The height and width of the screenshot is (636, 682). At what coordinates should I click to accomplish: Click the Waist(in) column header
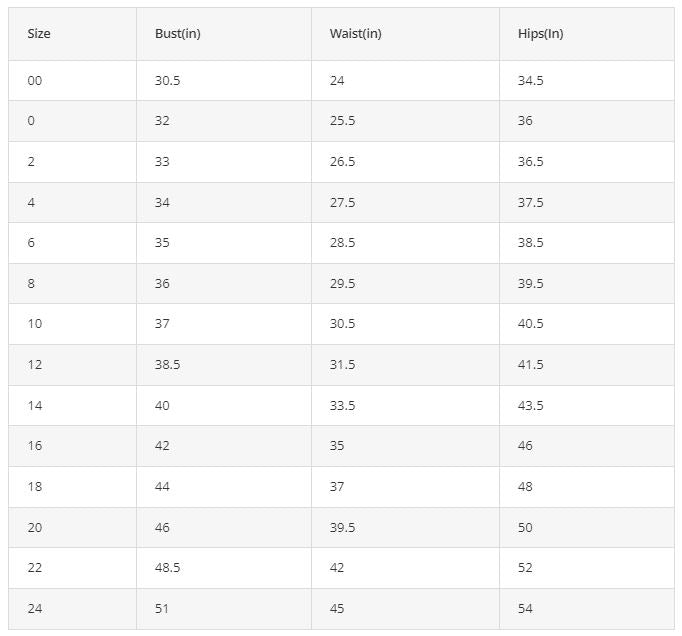(x=355, y=33)
